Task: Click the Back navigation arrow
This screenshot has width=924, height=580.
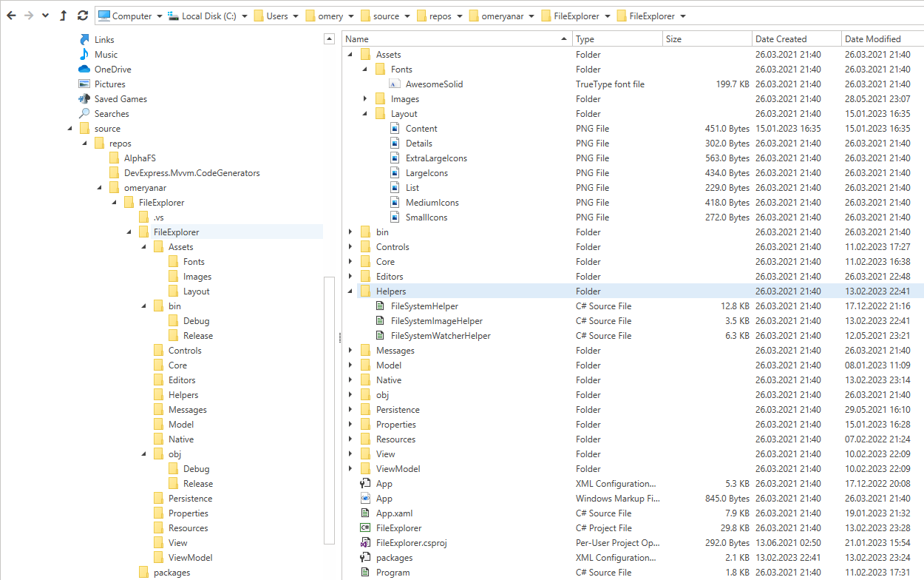Action: [11, 16]
